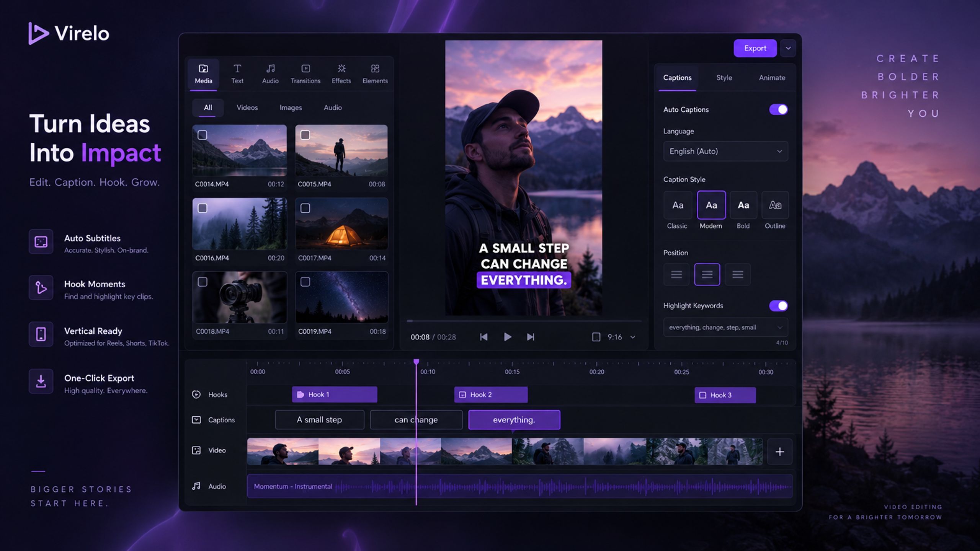Add a clip with the plus button
980x551 pixels.
[779, 452]
